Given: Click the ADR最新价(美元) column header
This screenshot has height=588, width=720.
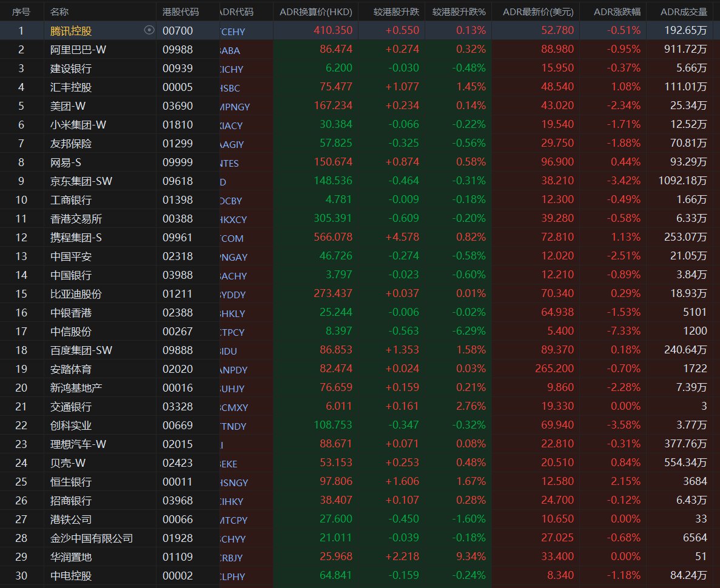Looking at the screenshot, I should pyautogui.click(x=535, y=12).
